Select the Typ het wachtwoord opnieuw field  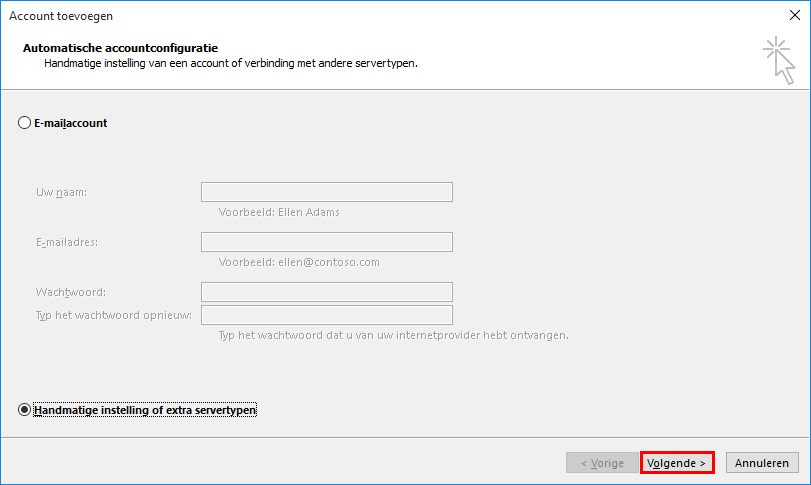click(326, 315)
